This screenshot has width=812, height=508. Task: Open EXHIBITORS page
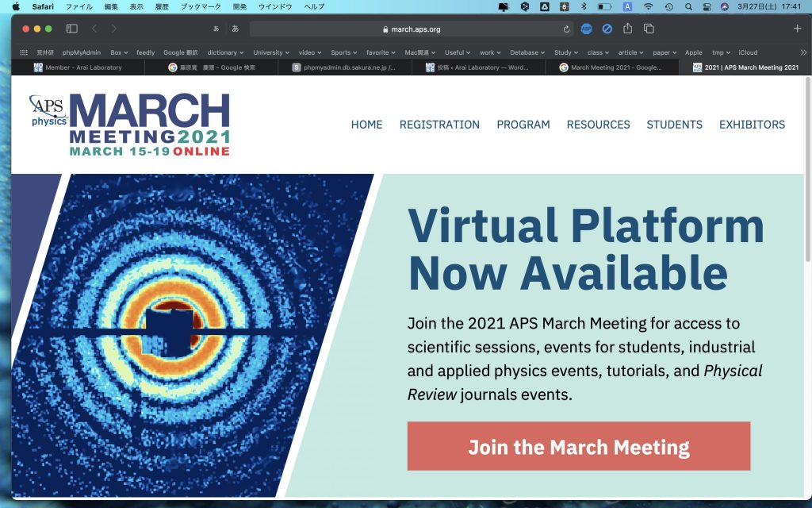coord(752,125)
